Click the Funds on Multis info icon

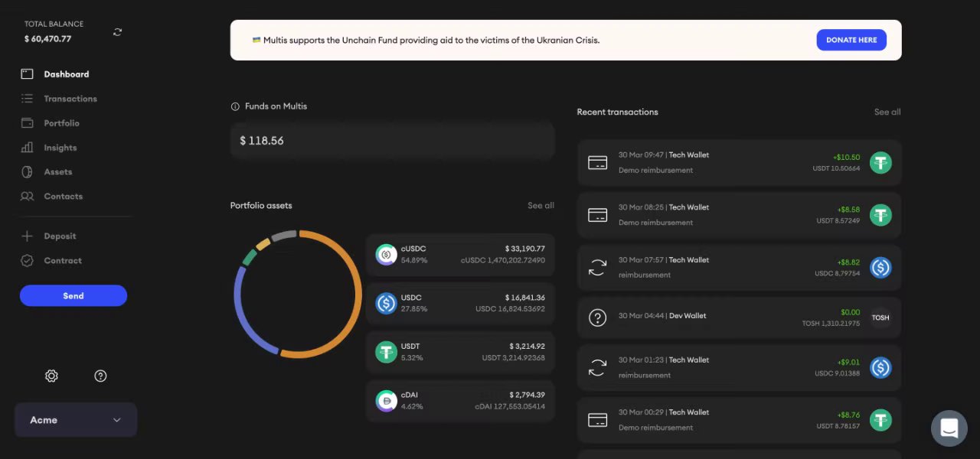point(235,106)
